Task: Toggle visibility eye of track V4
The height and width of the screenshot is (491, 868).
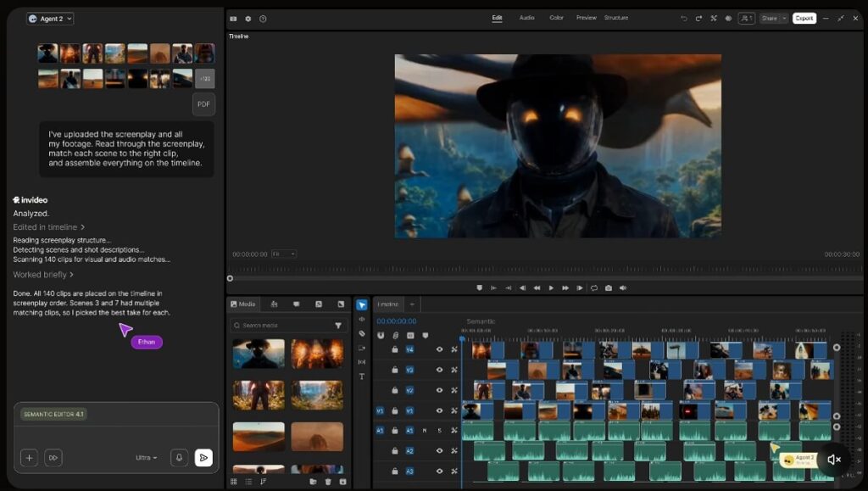Action: pyautogui.click(x=440, y=349)
